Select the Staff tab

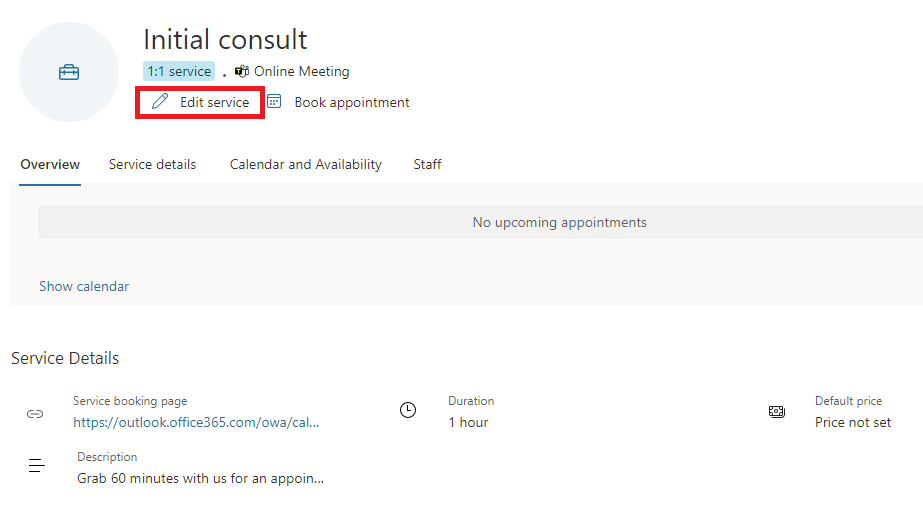(x=427, y=164)
